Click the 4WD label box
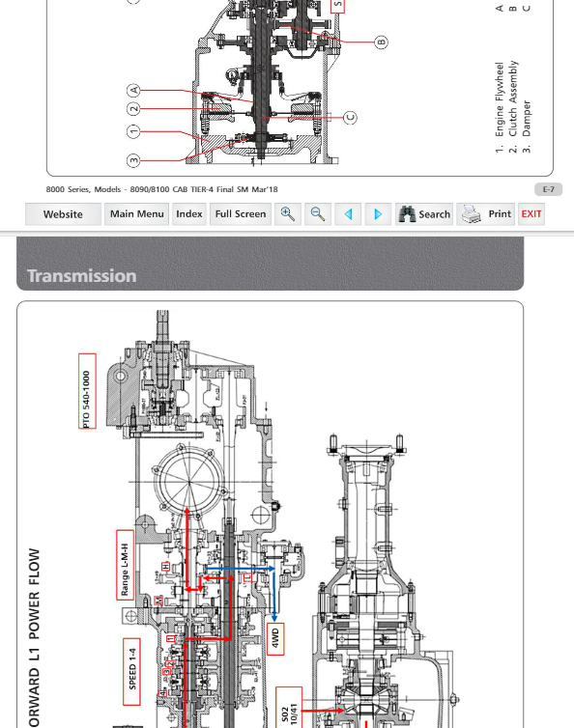The height and width of the screenshot is (728, 574). click(275, 639)
